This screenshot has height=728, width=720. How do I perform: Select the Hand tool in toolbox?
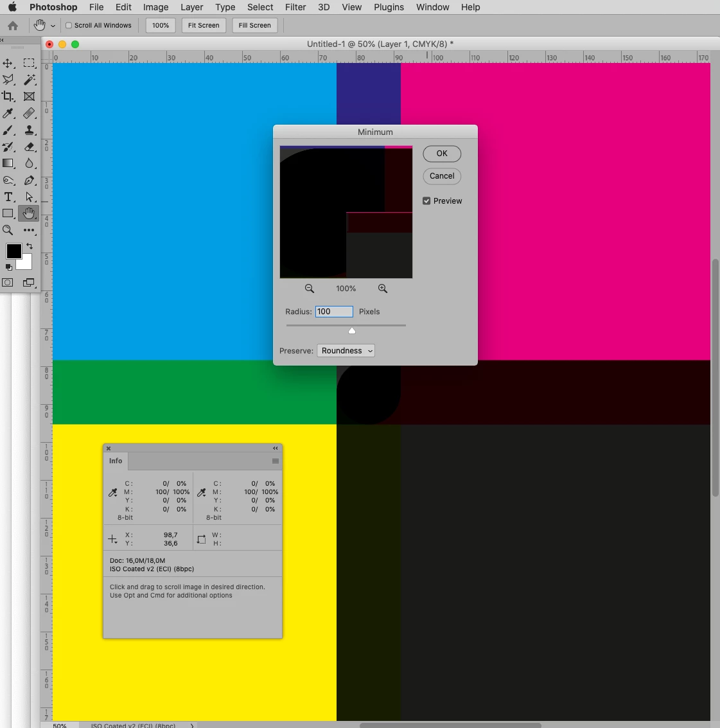29,213
